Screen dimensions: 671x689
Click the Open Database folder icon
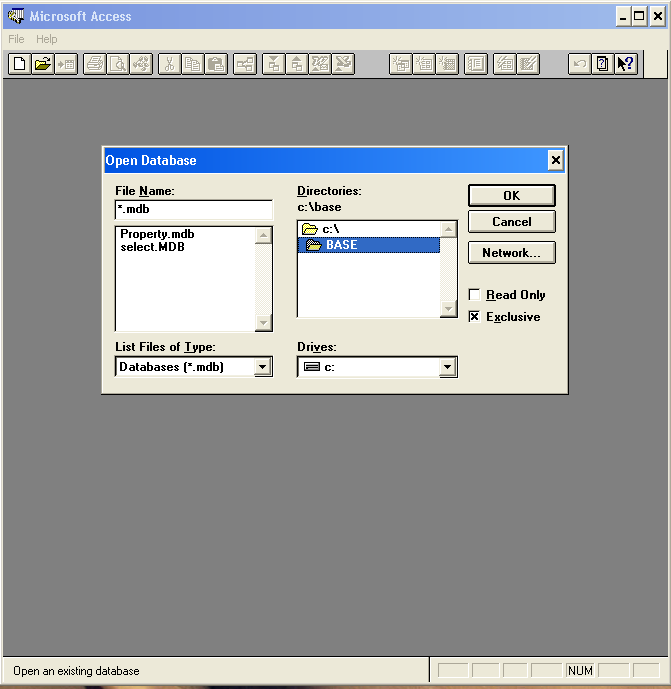[43, 64]
